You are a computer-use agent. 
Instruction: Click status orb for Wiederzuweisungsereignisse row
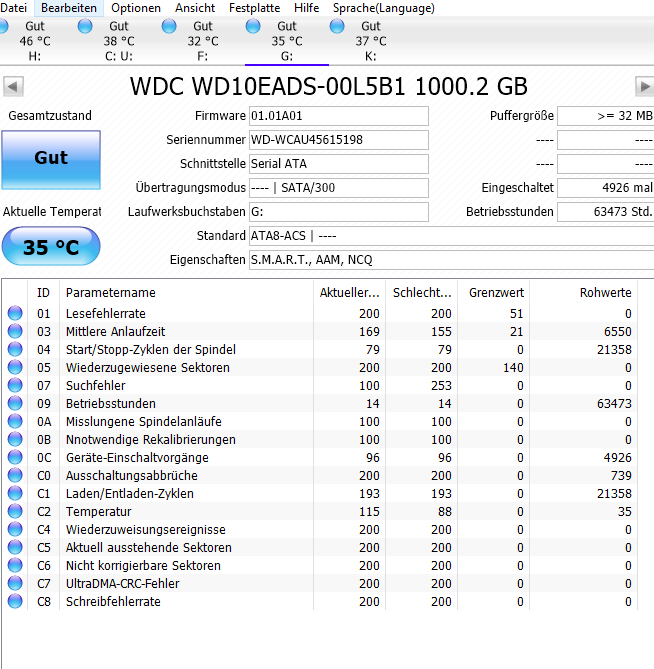pos(15,529)
